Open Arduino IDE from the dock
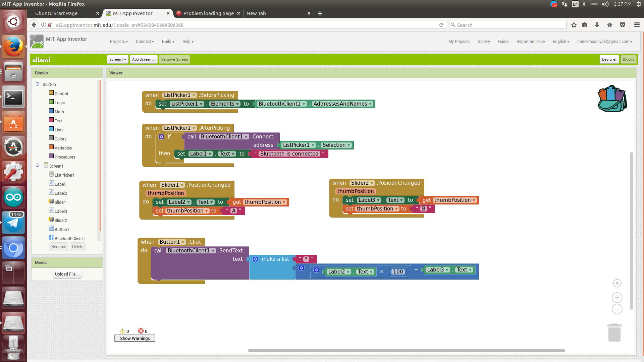644x362 pixels. [13, 197]
